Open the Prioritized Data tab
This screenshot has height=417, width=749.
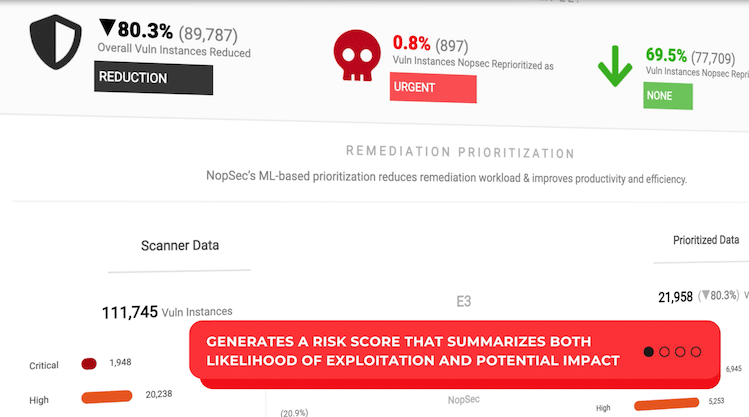(706, 240)
